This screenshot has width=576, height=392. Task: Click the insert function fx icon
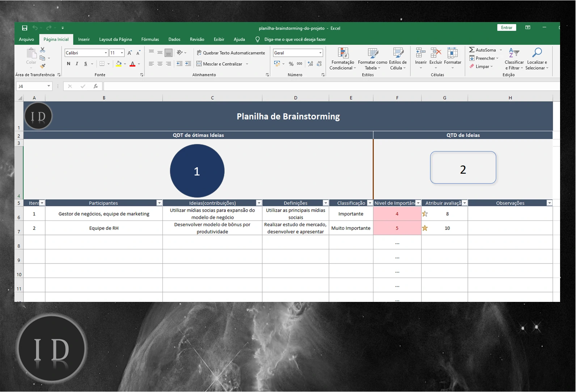(96, 86)
